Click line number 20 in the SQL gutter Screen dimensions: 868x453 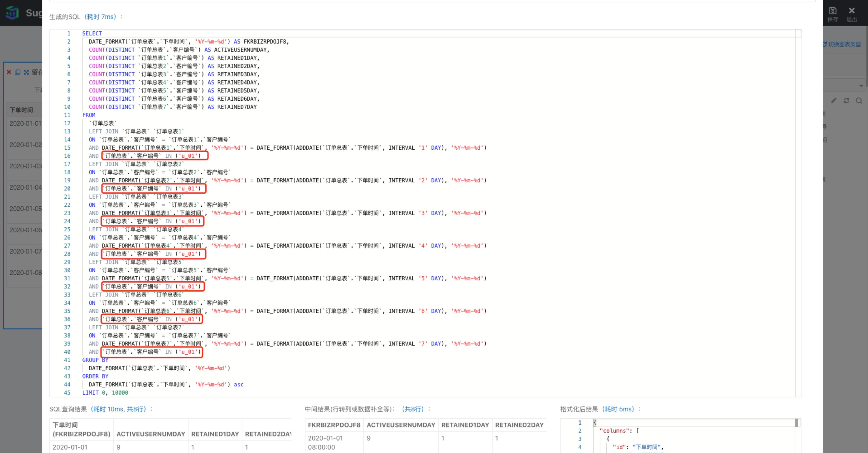(x=67, y=189)
